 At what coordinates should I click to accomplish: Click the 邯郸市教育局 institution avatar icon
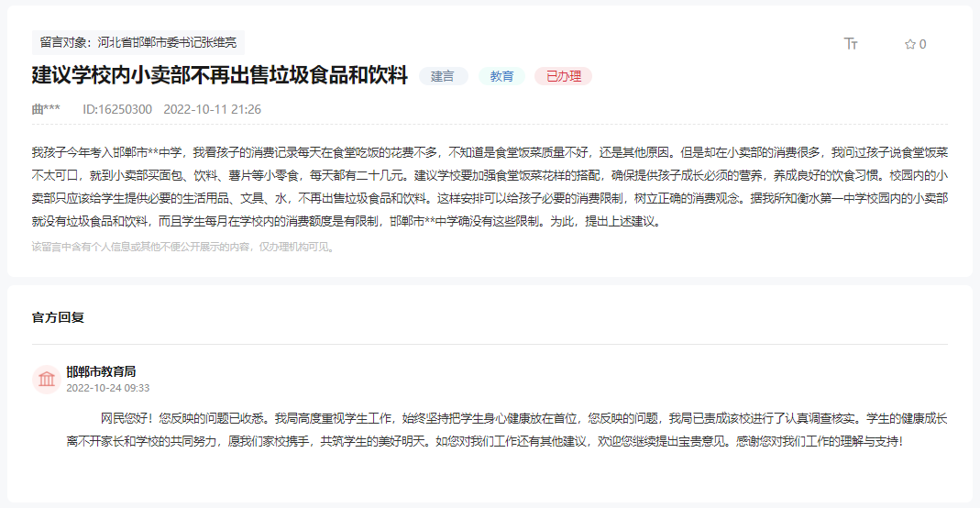(47, 380)
